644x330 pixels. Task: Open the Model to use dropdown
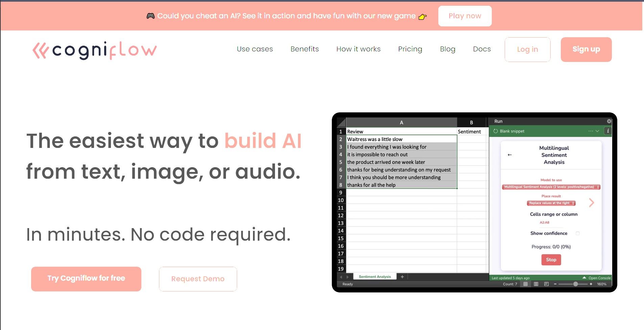pos(551,187)
